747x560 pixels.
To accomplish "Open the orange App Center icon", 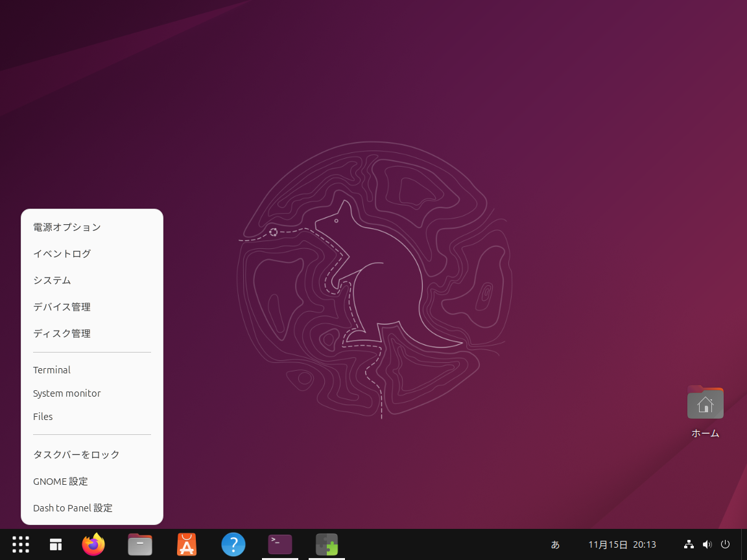I will point(187,544).
